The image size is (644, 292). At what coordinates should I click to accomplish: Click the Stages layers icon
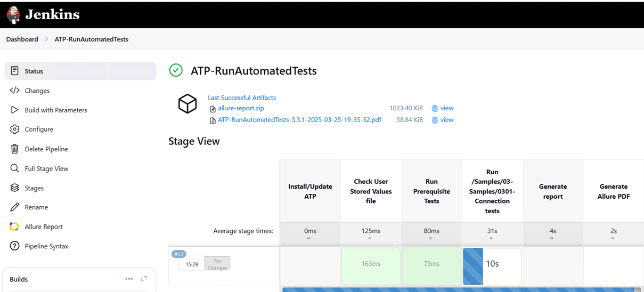pyautogui.click(x=14, y=188)
